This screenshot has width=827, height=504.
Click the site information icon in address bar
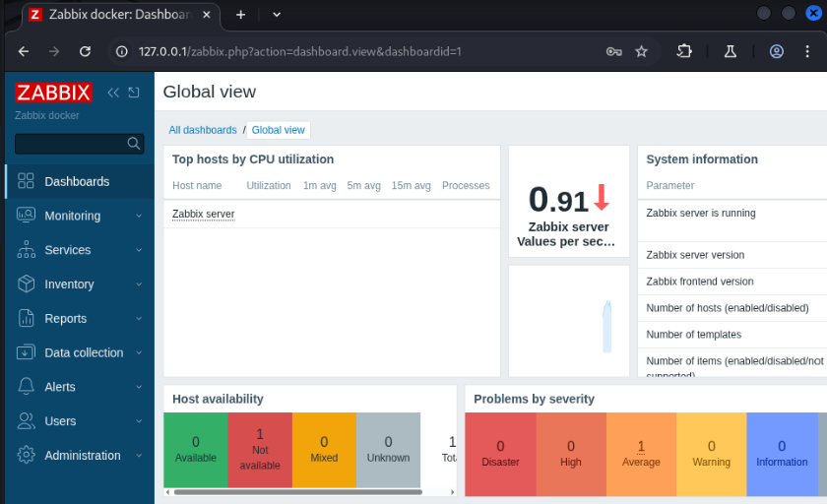click(x=122, y=51)
